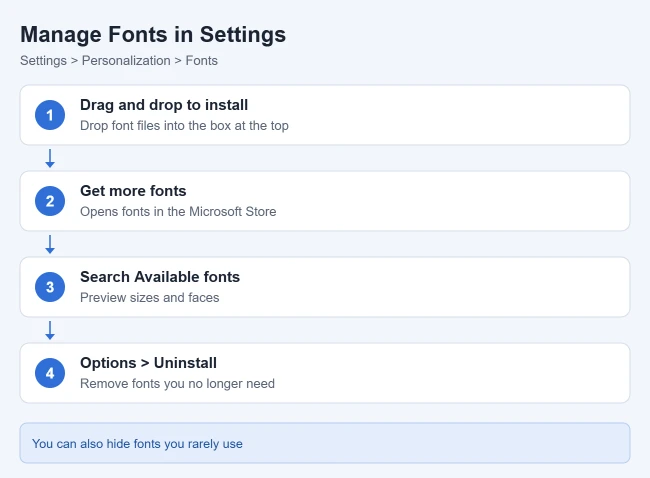This screenshot has width=650, height=478.
Task: Select the 'Get more fonts' title
Action: point(133,191)
